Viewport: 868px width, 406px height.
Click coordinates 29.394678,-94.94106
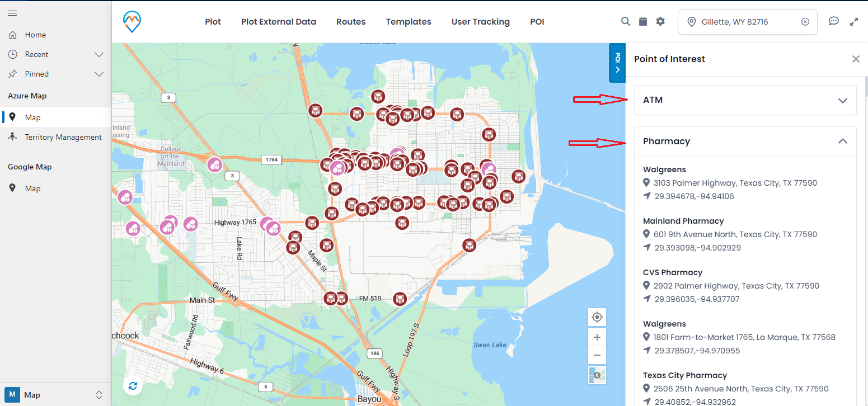[x=694, y=196]
